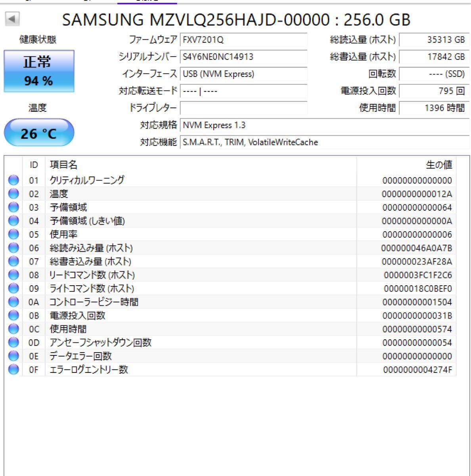Click raw value 0000000004274F
This screenshot has height=476, width=471.
click(x=417, y=370)
